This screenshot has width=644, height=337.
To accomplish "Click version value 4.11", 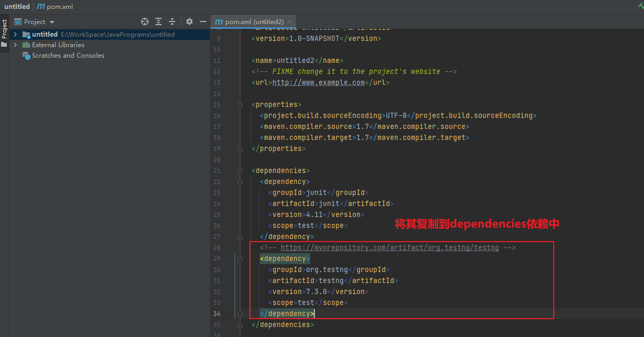I will click(314, 215).
